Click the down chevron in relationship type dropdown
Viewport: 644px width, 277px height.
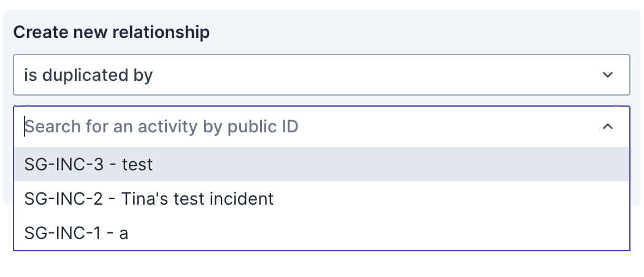coord(607,75)
